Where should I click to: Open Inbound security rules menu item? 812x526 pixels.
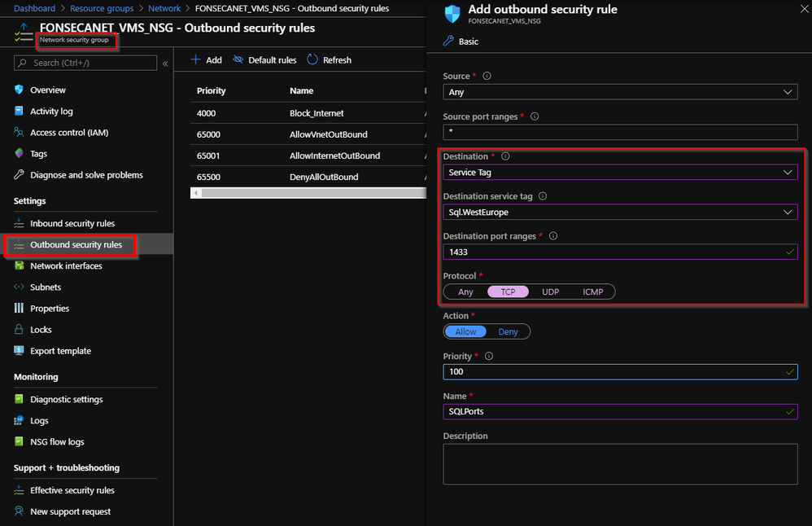72,224
